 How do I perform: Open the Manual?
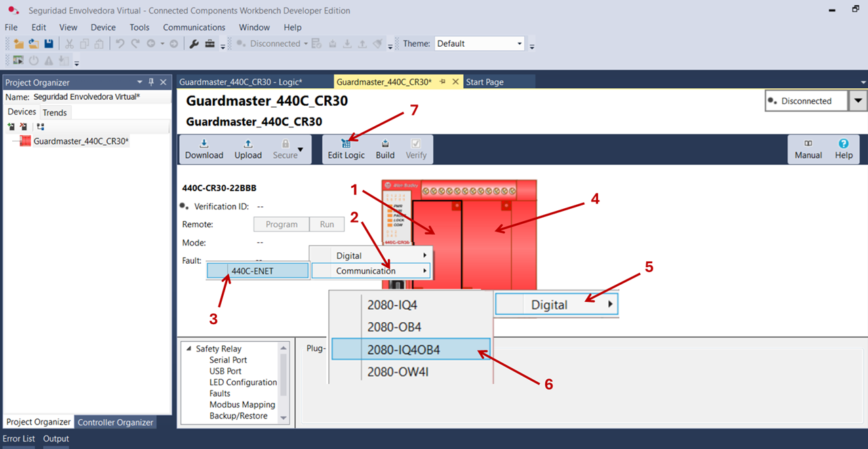tap(808, 149)
